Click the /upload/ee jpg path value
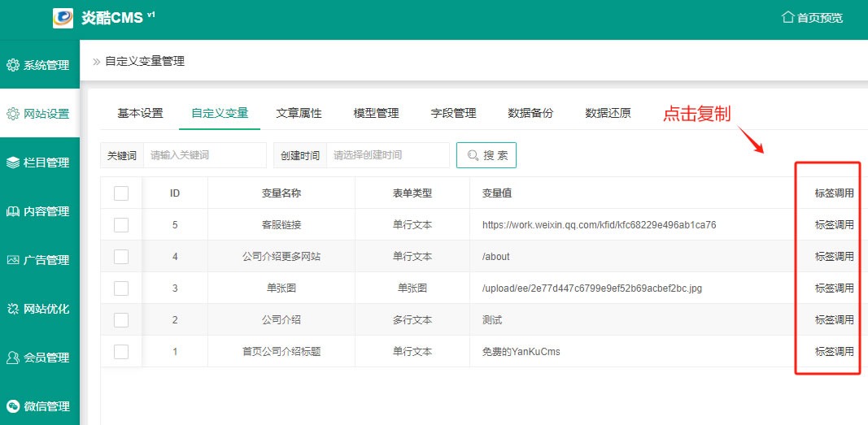 coord(592,288)
